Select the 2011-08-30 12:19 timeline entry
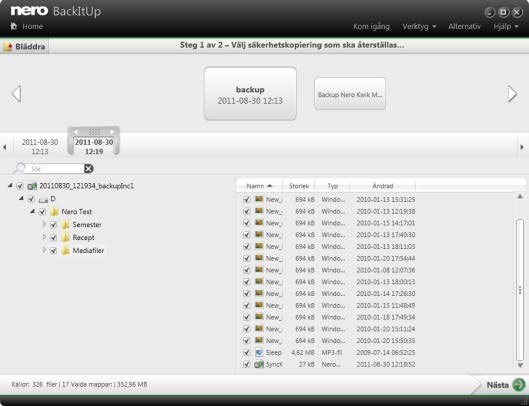This screenshot has width=529, height=406. click(x=94, y=147)
